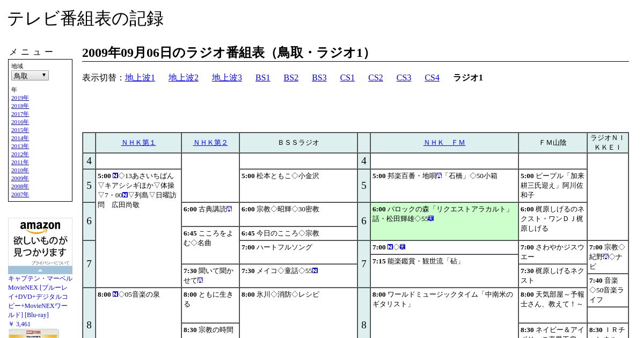The image size is (644, 338).
Task: Switch display to CS3
Action: [x=404, y=78]
